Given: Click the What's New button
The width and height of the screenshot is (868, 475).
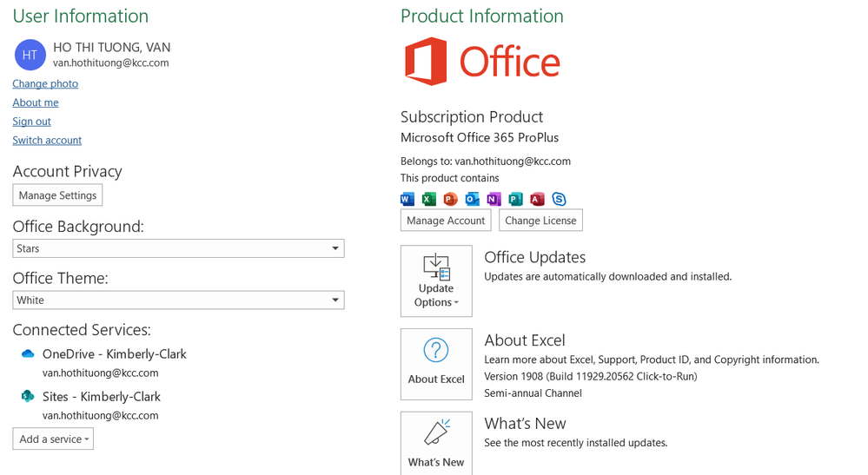Looking at the screenshot, I should [436, 444].
